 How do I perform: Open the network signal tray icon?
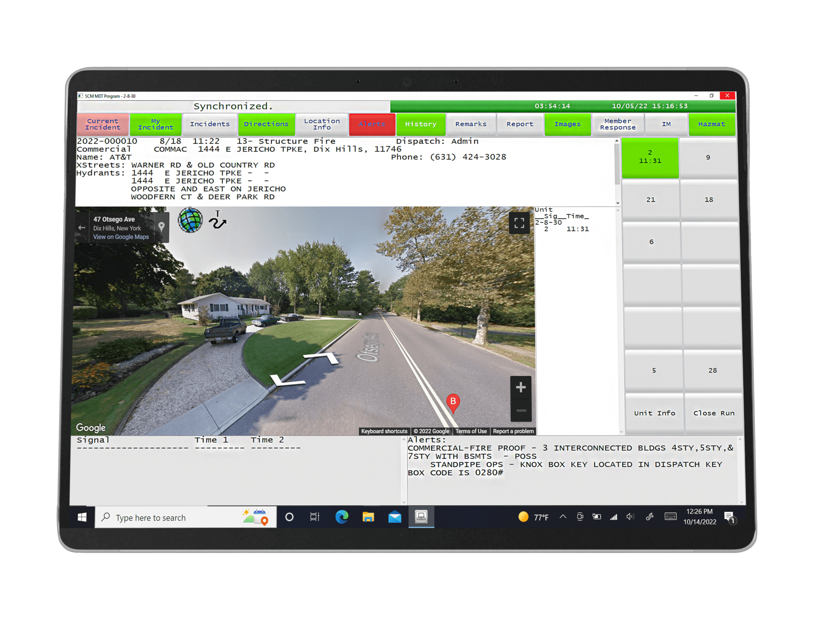coord(614,517)
